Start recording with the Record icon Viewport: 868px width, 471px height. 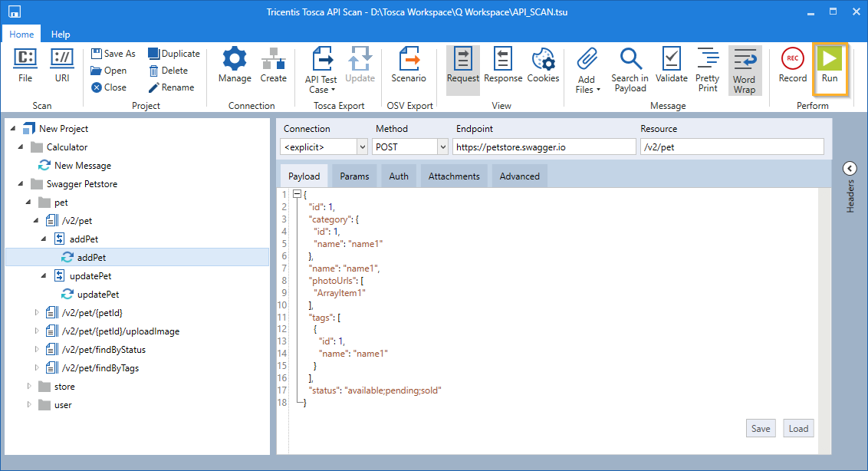792,68
